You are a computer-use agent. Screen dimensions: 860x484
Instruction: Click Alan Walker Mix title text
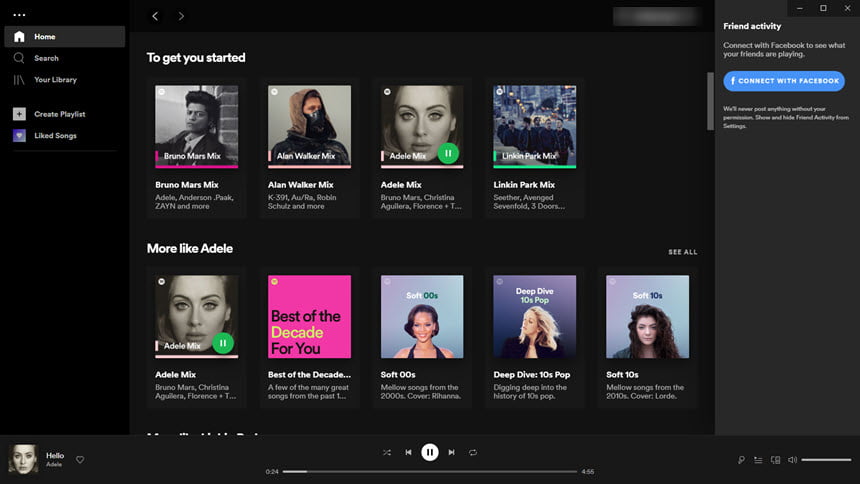click(x=301, y=185)
